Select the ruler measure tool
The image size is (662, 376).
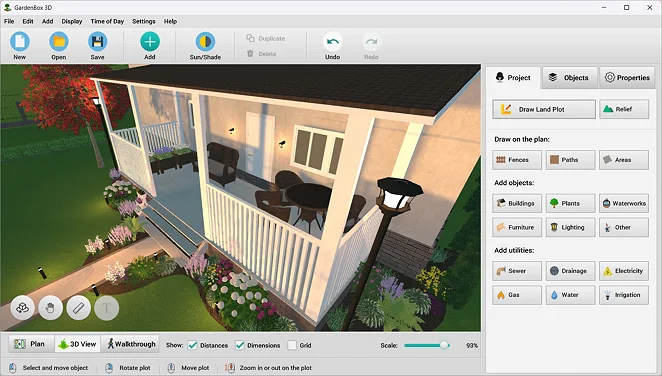coord(79,308)
